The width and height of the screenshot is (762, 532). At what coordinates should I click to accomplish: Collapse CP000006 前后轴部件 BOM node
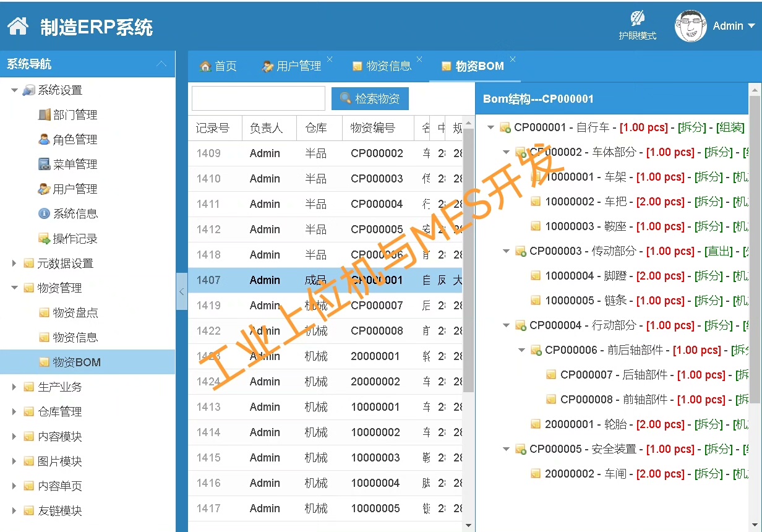pos(522,350)
